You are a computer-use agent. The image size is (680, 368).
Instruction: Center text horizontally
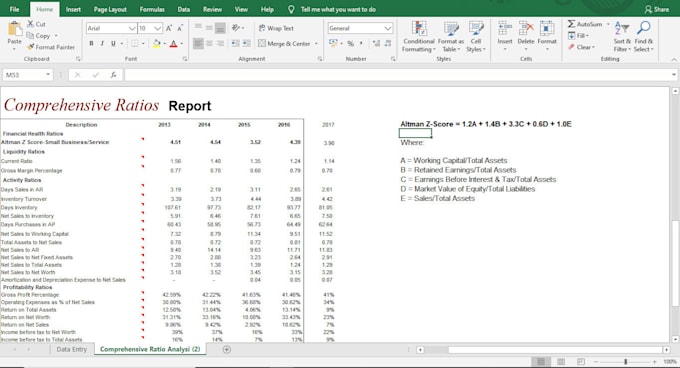pyautogui.click(x=209, y=43)
